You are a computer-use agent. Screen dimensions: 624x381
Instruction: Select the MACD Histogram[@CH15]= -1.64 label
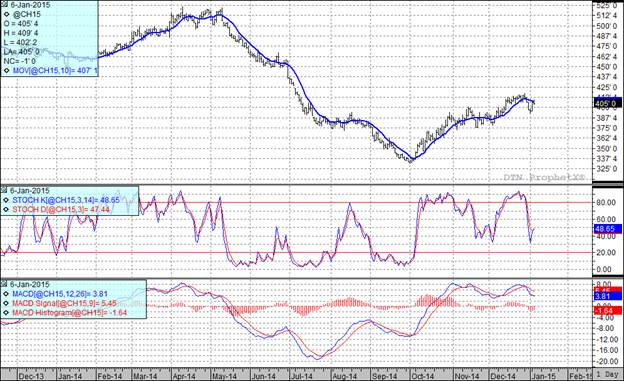(x=70, y=313)
